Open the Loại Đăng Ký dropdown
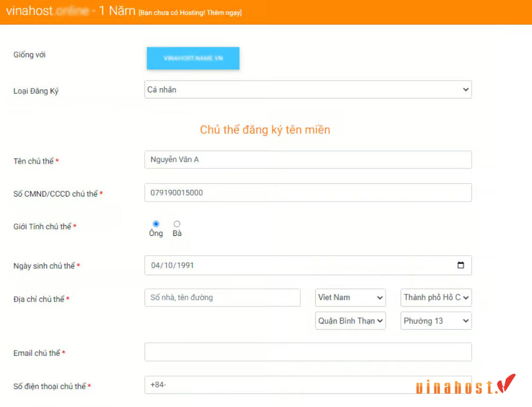Image resolution: width=532 pixels, height=407 pixels. 308,90
